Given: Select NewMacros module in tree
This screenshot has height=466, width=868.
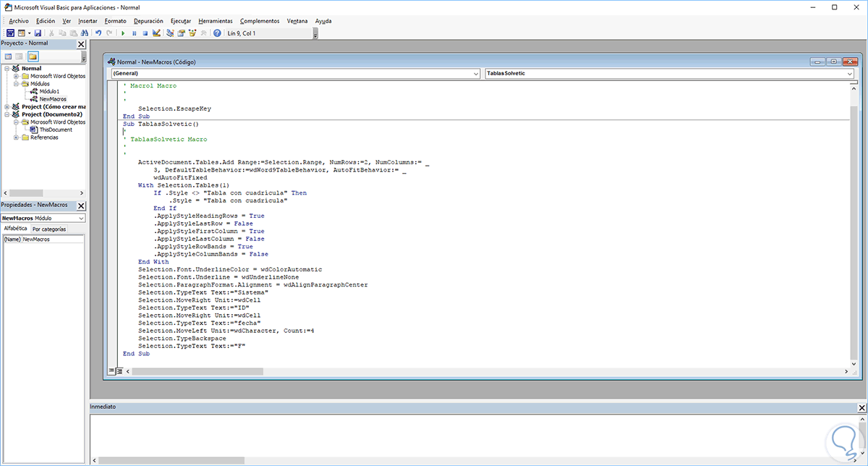Looking at the screenshot, I should pyautogui.click(x=53, y=99).
